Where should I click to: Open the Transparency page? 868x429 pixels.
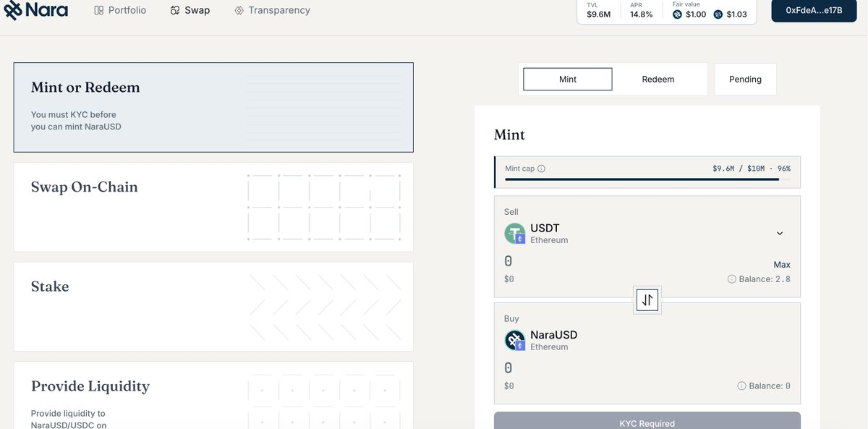tap(273, 10)
